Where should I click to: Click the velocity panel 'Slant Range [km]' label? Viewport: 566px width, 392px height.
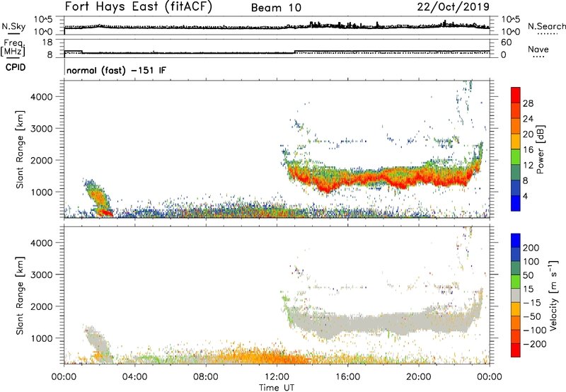[x=20, y=296]
